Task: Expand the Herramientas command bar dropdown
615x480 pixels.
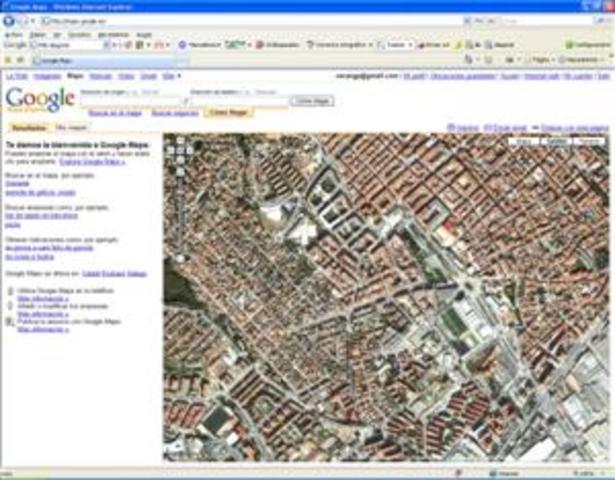Action: (x=580, y=60)
